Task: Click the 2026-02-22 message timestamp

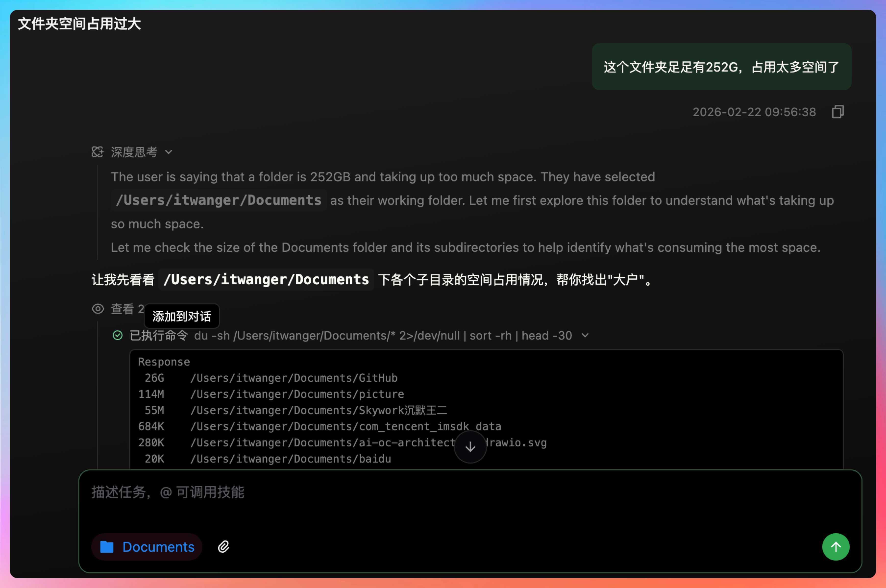Action: 754,112
